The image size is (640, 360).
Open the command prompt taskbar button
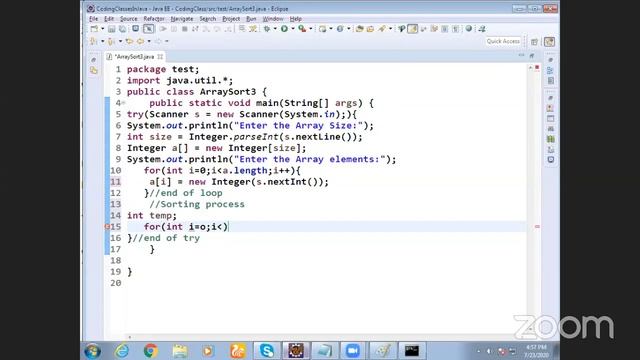411,351
